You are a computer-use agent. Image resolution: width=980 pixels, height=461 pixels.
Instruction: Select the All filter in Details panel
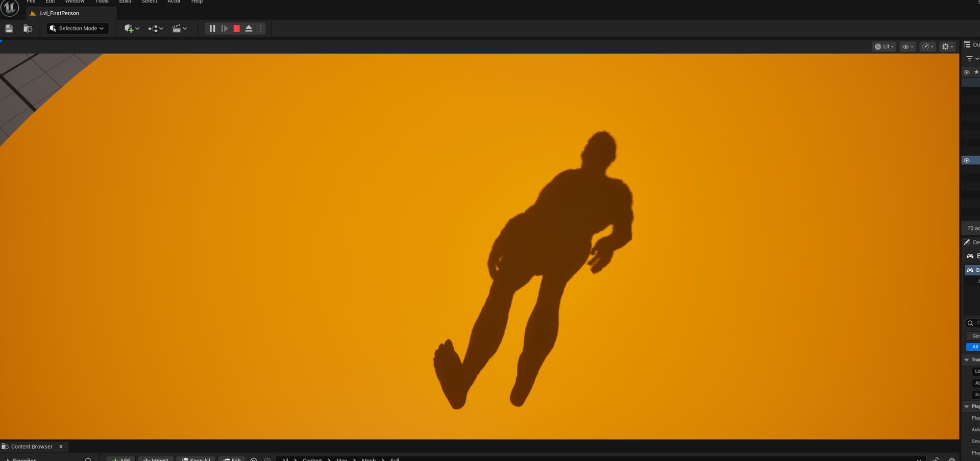point(974,347)
